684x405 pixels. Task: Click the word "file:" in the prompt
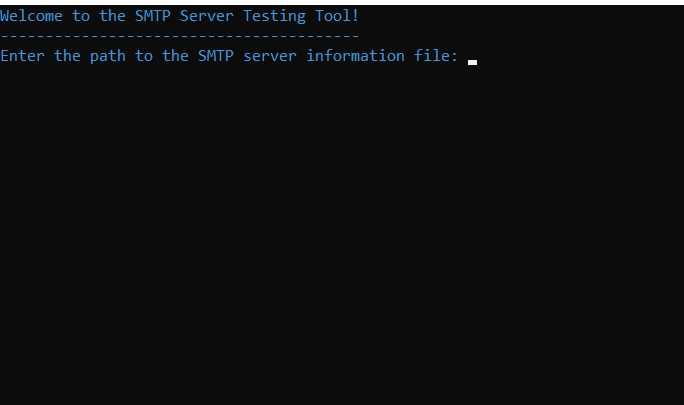point(435,56)
